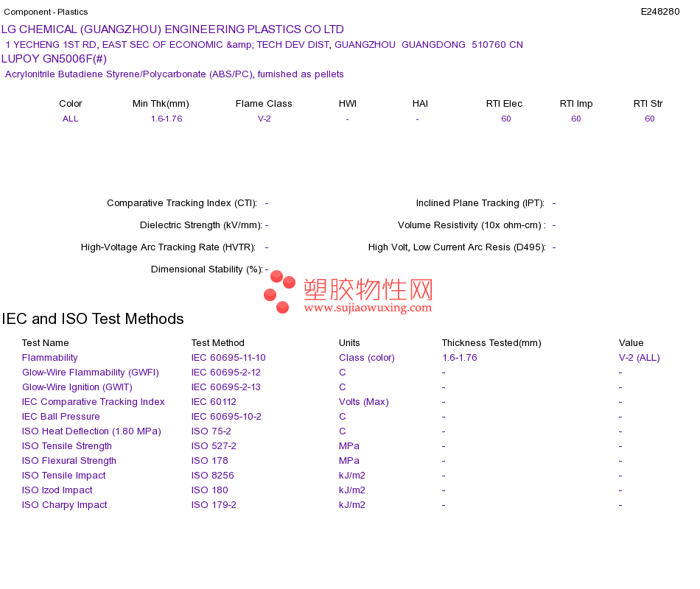Click Comparative Tracking Index (CTI) label
The height and width of the screenshot is (589, 700).
point(182,203)
